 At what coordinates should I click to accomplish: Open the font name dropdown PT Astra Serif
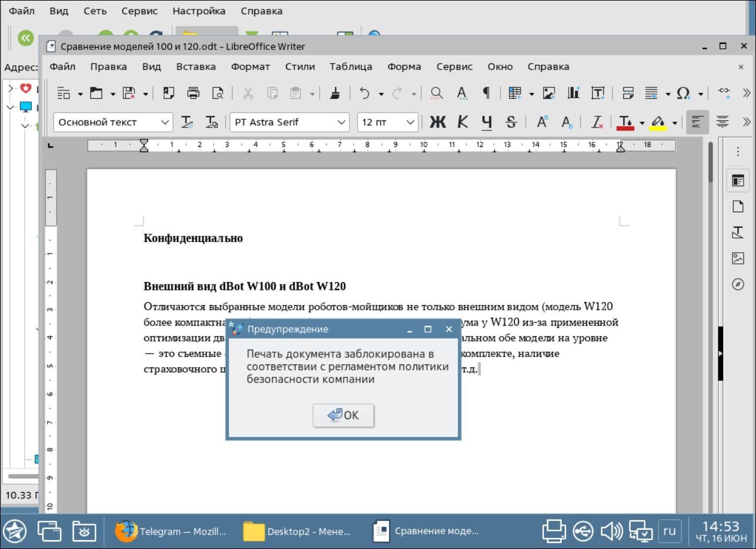point(341,122)
